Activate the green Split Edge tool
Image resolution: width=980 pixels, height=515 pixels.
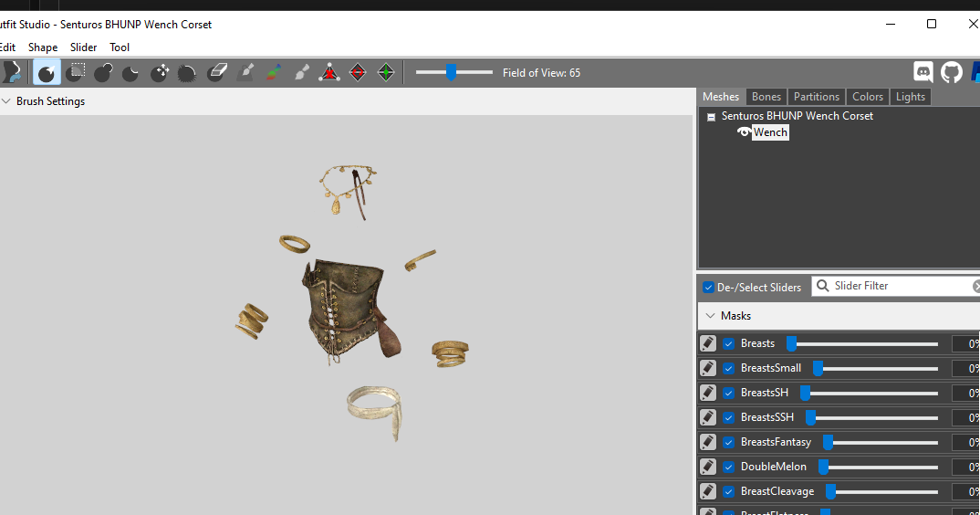coord(386,72)
